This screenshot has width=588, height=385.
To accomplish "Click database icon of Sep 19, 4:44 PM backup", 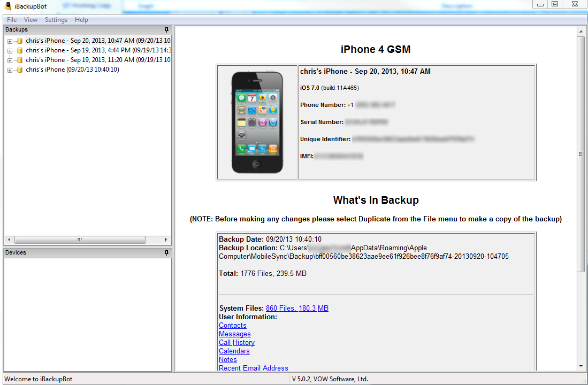I will [x=20, y=50].
